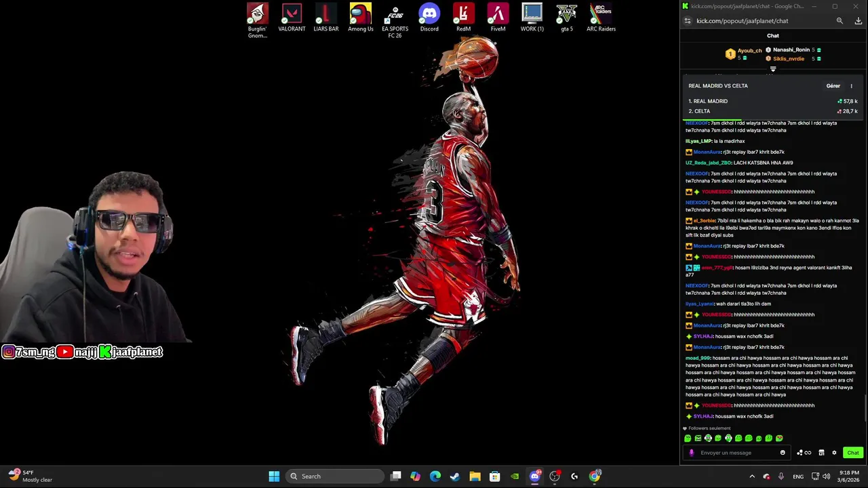The height and width of the screenshot is (488, 868).
Task: Show hidden system tray icons
Action: click(751, 476)
